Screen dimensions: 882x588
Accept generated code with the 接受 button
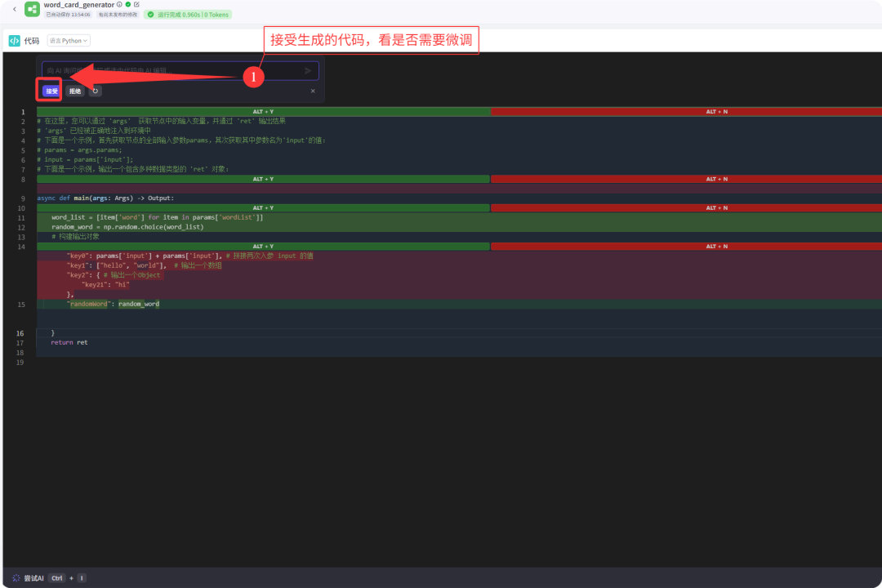coord(51,91)
